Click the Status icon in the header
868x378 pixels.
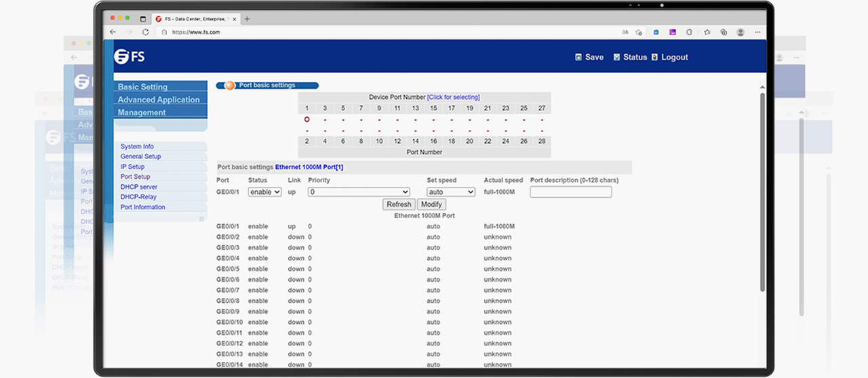(617, 58)
